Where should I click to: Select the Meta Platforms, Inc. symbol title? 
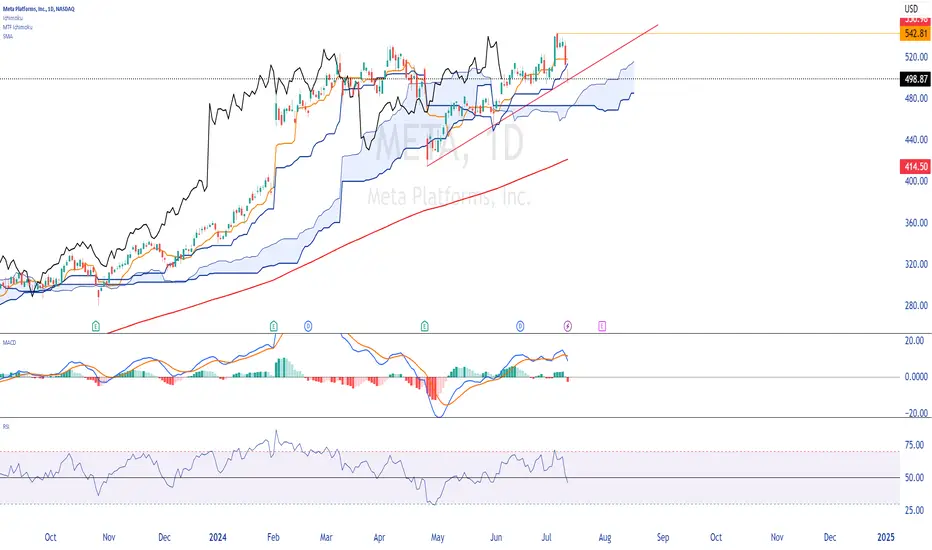pyautogui.click(x=39, y=9)
